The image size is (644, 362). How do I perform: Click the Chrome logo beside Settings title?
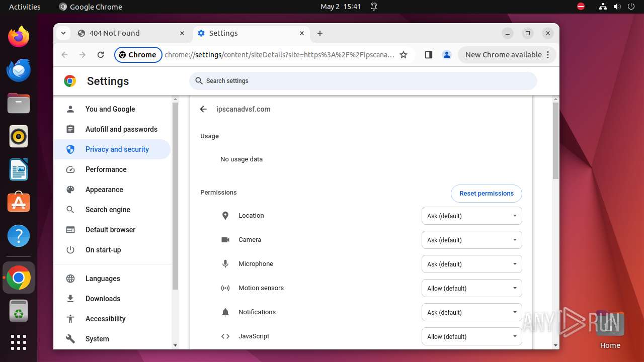pyautogui.click(x=70, y=81)
